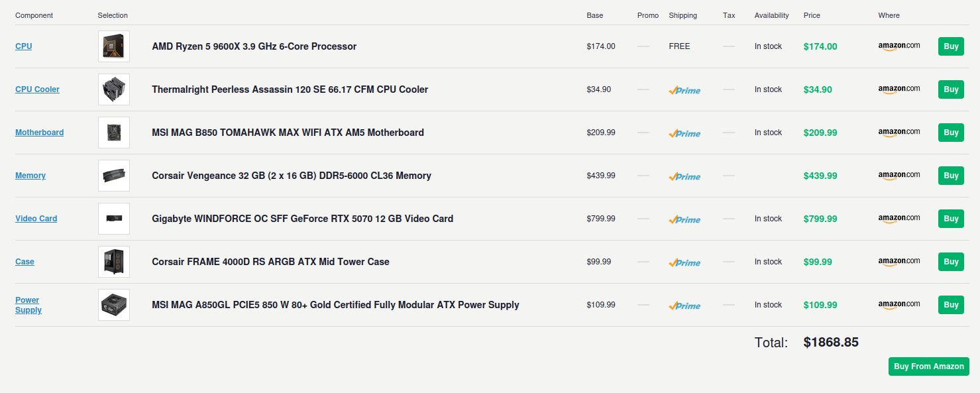
Task: Click the Ryzen 5 9600X product thumbnail
Action: pos(114,46)
